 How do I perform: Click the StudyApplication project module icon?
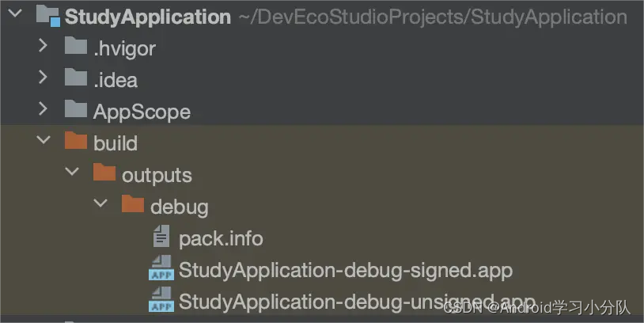click(x=47, y=16)
